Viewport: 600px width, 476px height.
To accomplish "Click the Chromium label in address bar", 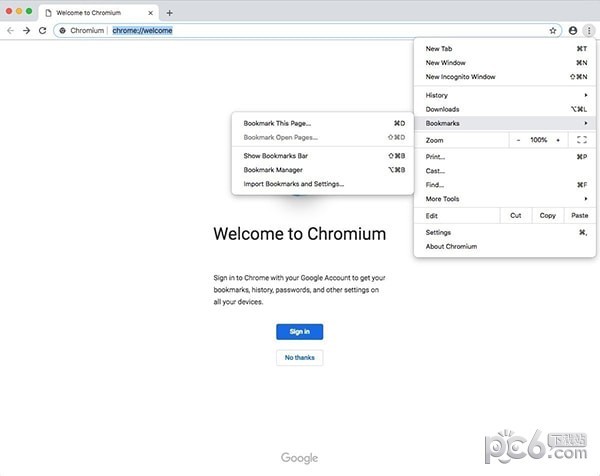I will coord(87,31).
